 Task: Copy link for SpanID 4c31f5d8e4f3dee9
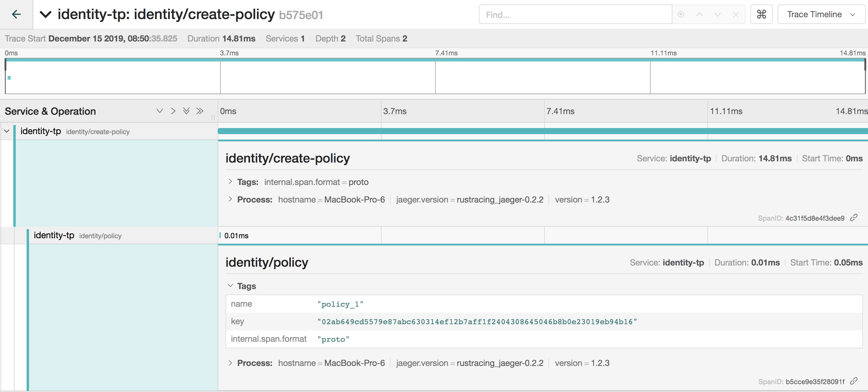coord(853,218)
